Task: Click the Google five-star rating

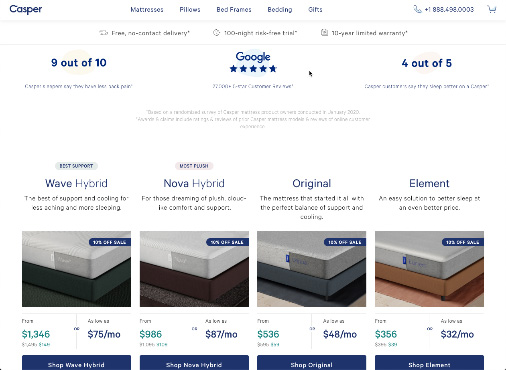Action: pos(253,69)
